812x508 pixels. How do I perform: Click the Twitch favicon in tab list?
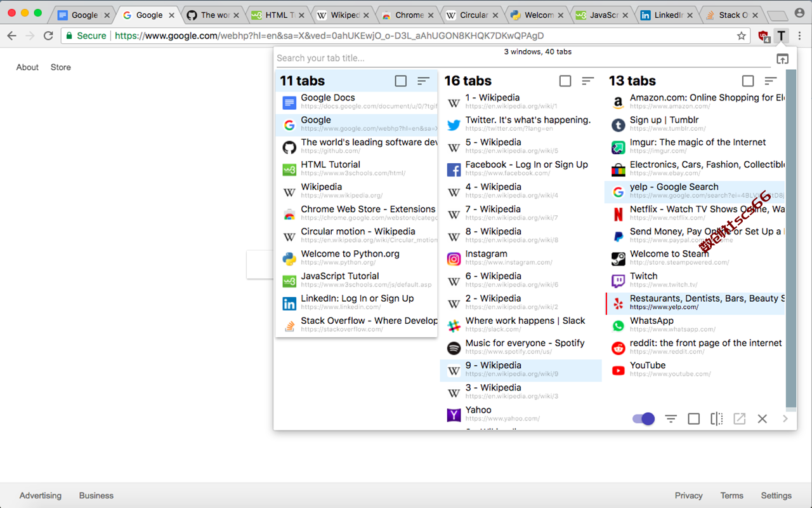pyautogui.click(x=618, y=281)
